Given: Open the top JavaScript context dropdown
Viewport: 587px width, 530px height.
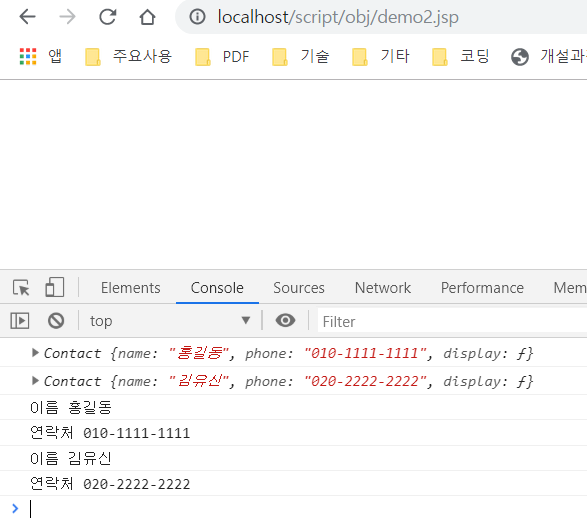Looking at the screenshot, I should pos(170,321).
